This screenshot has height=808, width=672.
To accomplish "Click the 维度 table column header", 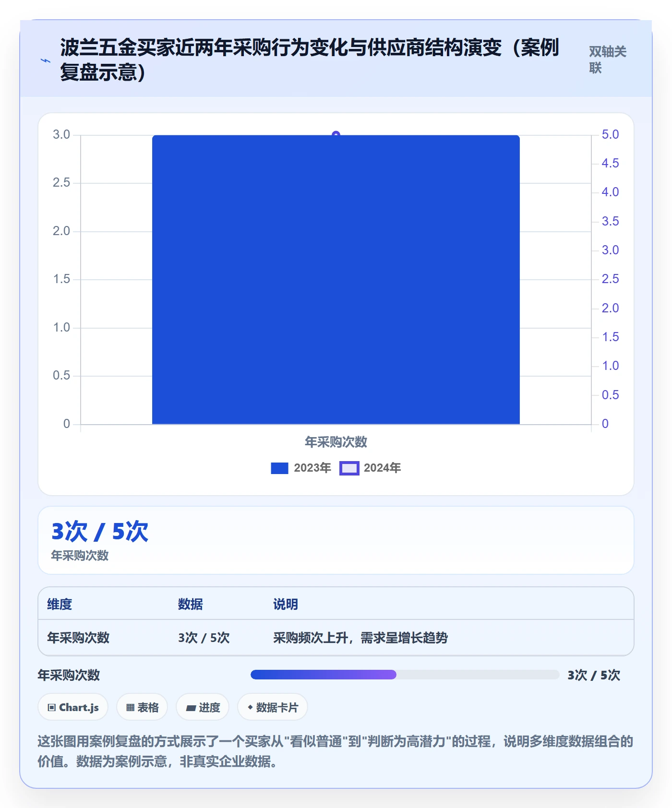I will (60, 604).
